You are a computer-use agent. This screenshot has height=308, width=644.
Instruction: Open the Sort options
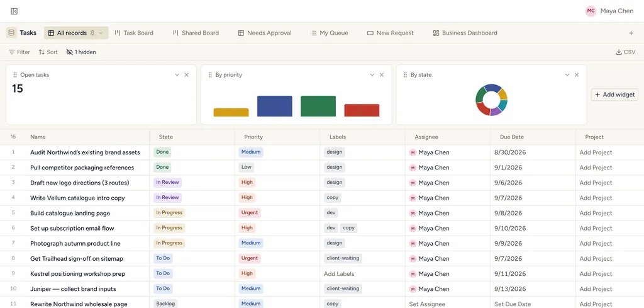coord(48,52)
